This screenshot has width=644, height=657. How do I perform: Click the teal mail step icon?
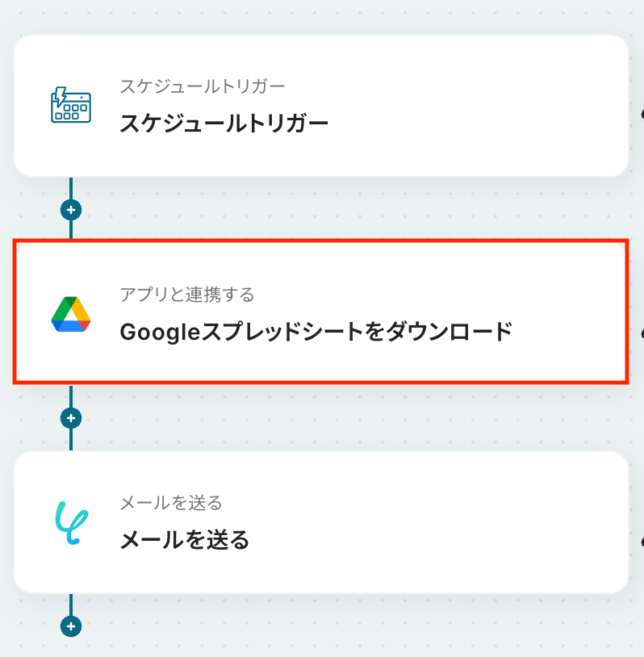[70, 522]
